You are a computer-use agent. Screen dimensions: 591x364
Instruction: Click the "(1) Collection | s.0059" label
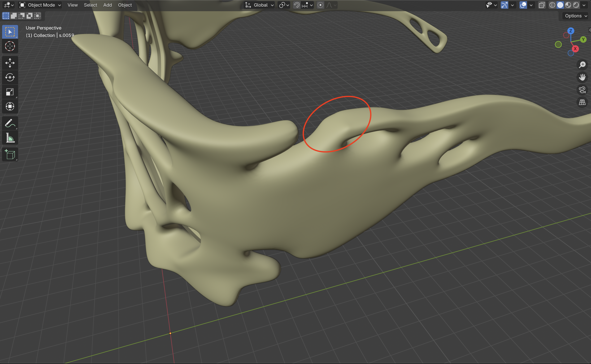tap(50, 35)
